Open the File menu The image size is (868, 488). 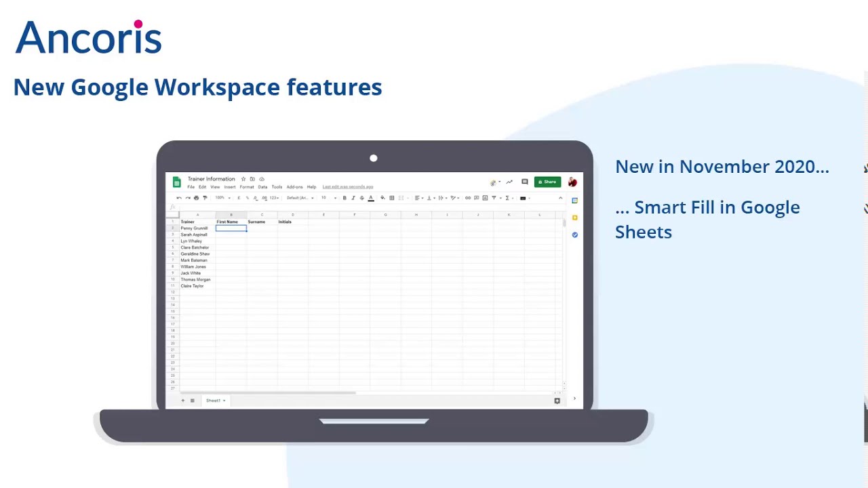click(x=191, y=187)
